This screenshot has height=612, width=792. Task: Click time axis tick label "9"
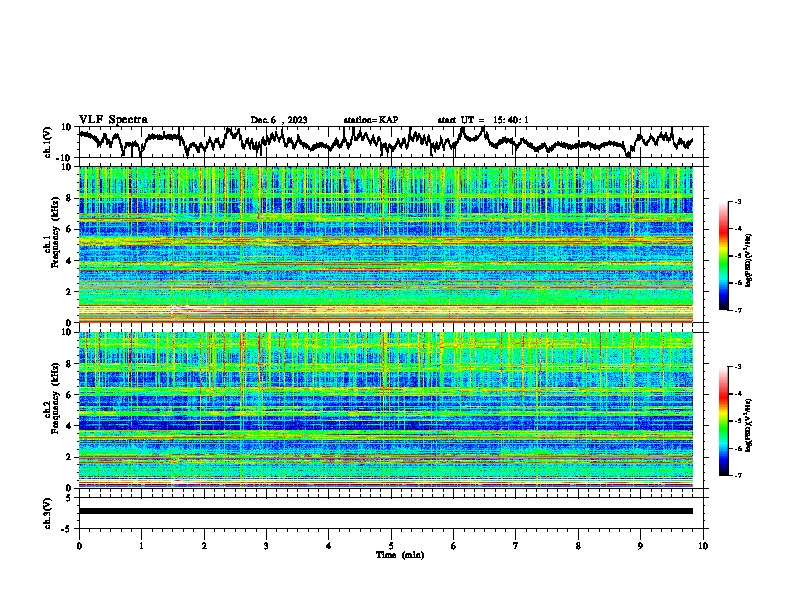tap(640, 546)
